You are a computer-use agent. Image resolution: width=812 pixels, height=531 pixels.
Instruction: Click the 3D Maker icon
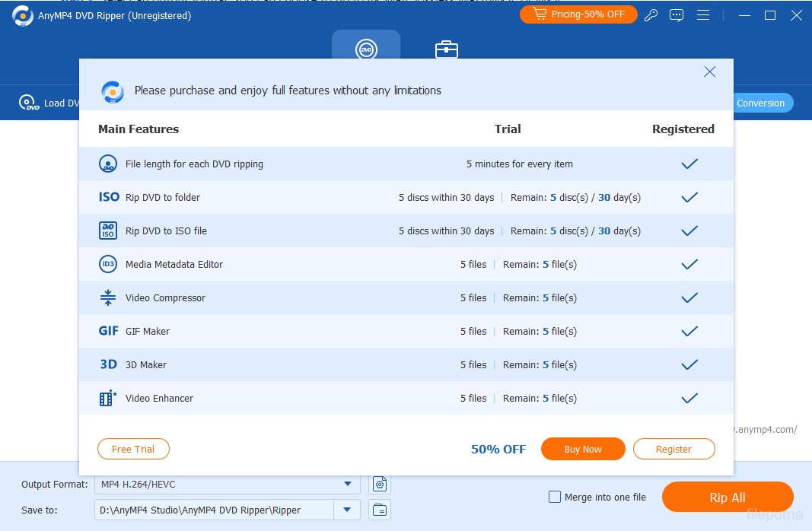(108, 364)
